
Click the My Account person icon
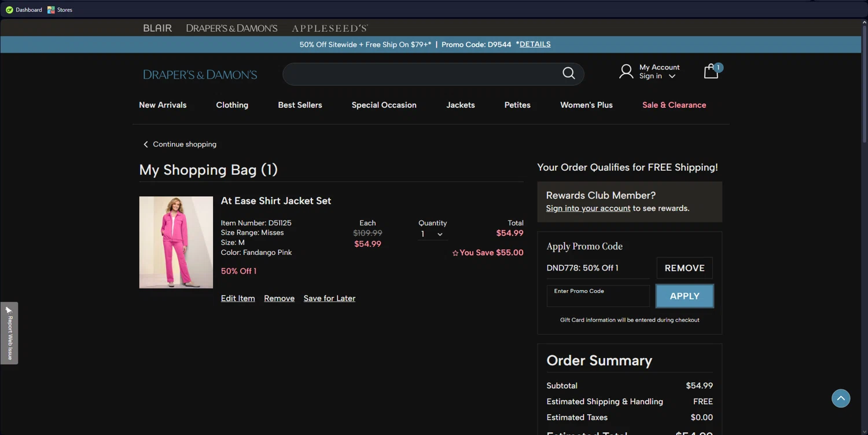point(626,71)
